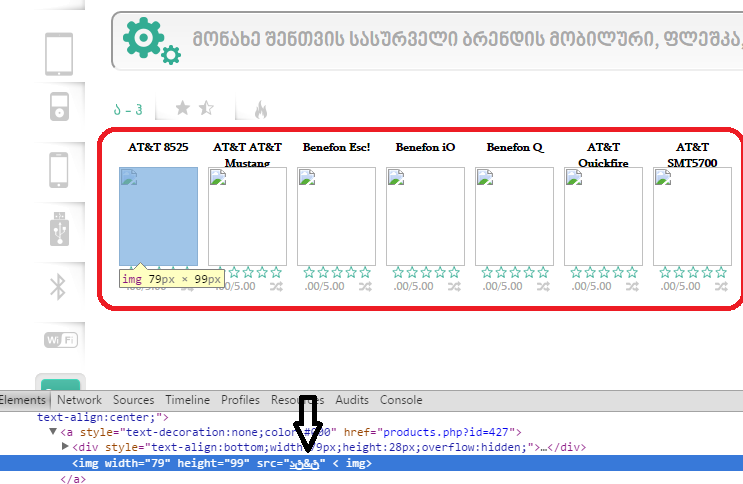Select the smartphone category icon
Image resolution: width=743 pixels, height=484 pixels.
[x=59, y=170]
